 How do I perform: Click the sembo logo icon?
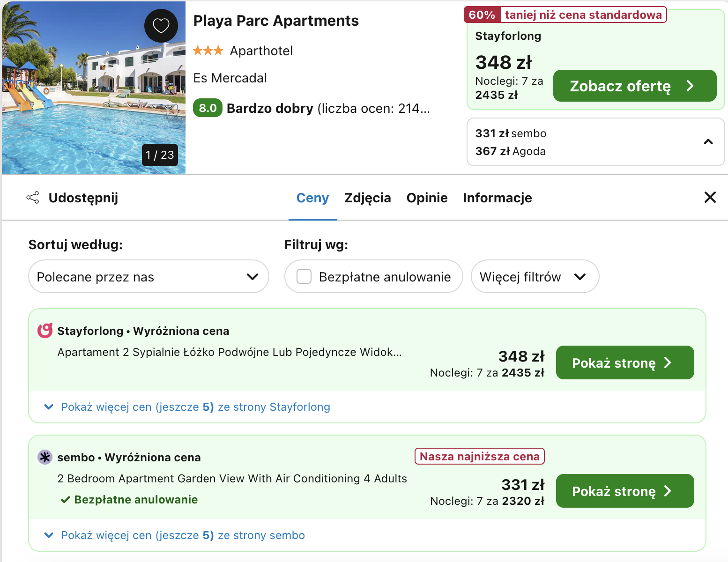point(45,457)
